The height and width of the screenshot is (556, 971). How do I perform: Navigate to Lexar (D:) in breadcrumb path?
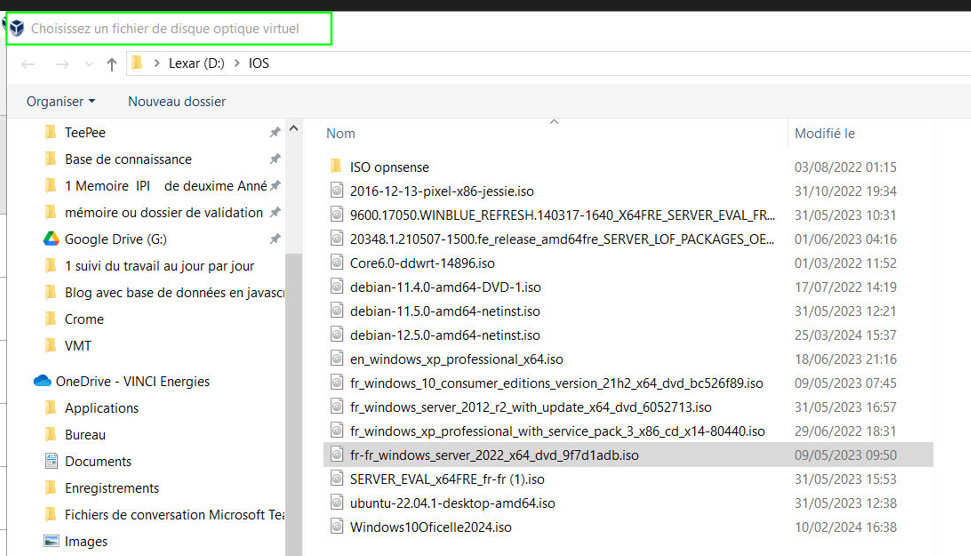pyautogui.click(x=197, y=64)
